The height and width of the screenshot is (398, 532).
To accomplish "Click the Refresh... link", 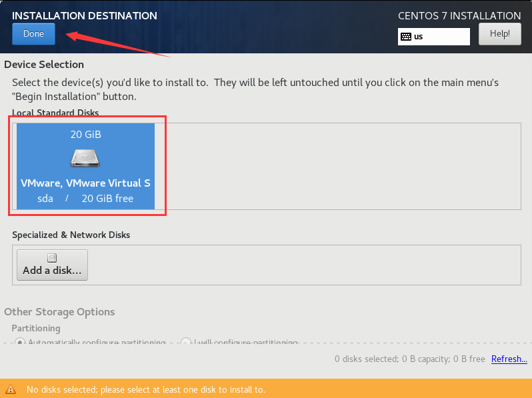I will [509, 359].
